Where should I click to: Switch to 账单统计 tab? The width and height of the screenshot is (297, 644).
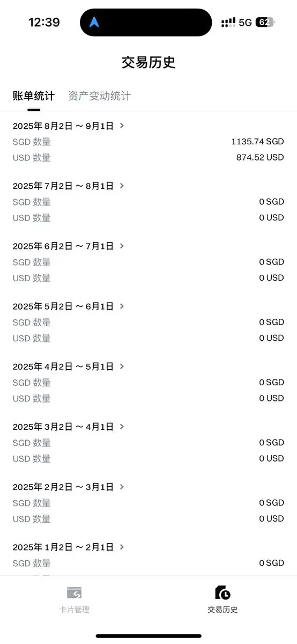pyautogui.click(x=34, y=96)
